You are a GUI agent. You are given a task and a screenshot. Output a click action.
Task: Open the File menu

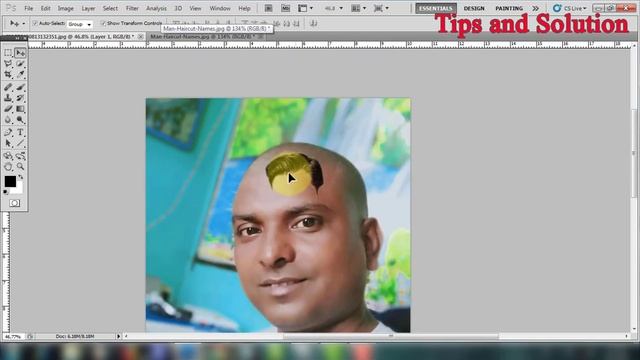29,8
